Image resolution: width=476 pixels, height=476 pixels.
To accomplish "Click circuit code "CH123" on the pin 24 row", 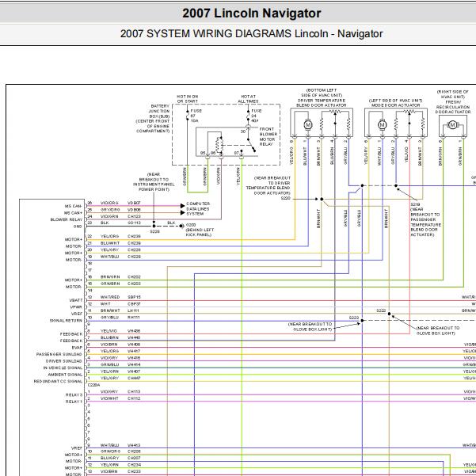I will (134, 216).
